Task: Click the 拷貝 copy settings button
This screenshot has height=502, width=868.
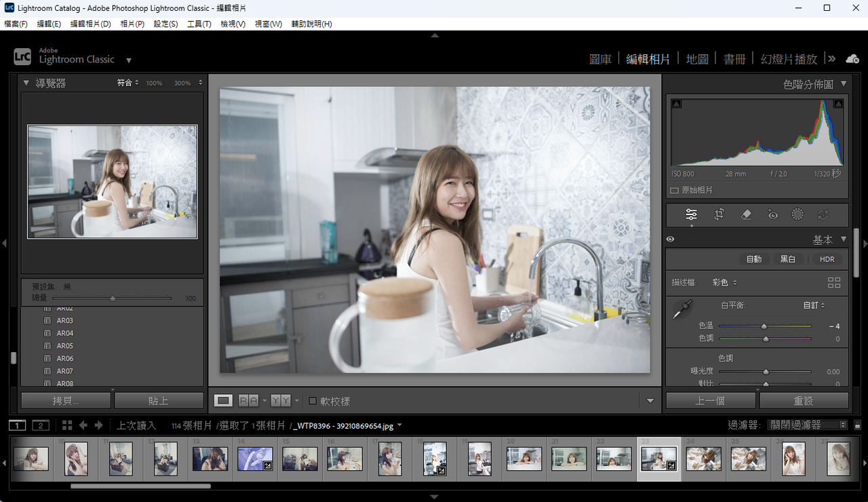Action: point(66,401)
